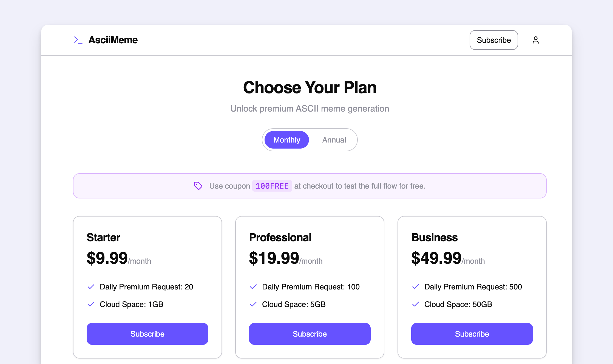
Task: Click checkmark beside Daily Premium Request: 500
Action: click(416, 287)
